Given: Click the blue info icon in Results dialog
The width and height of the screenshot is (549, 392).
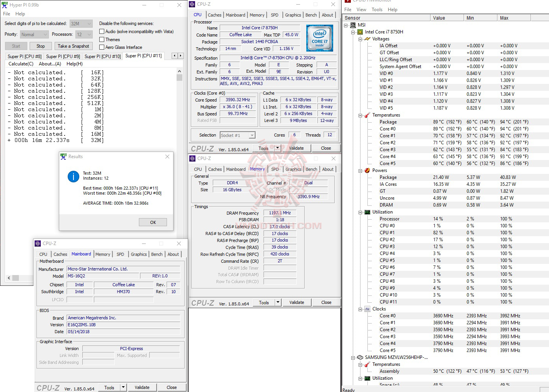Looking at the screenshot, I should (x=73, y=176).
